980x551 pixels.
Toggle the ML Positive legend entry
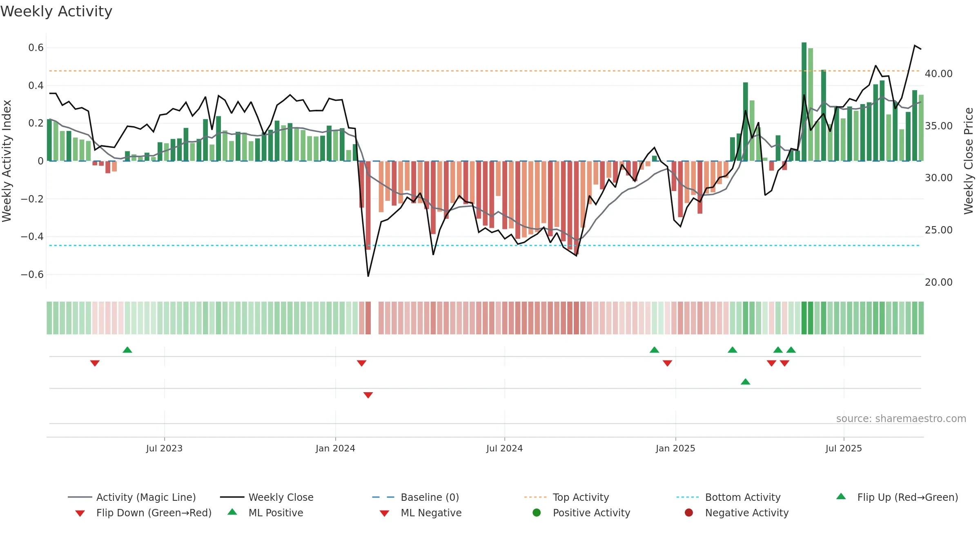[x=265, y=513]
